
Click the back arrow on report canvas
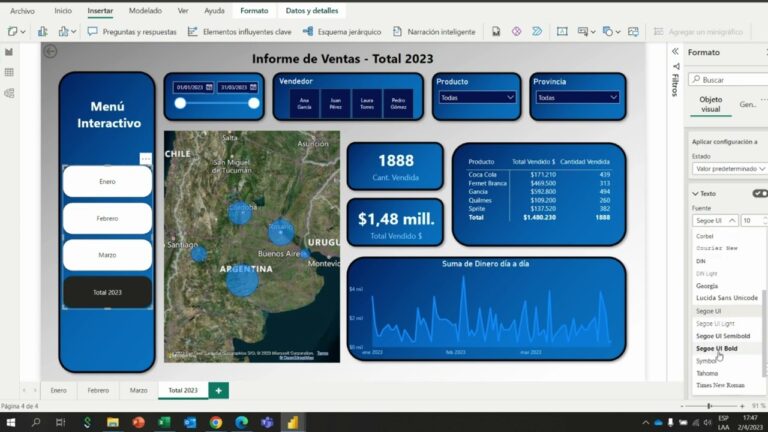[50, 51]
